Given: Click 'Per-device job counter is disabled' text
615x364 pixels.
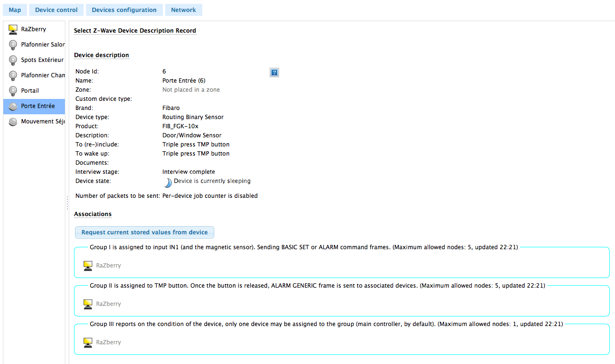Looking at the screenshot, I should click(210, 196).
